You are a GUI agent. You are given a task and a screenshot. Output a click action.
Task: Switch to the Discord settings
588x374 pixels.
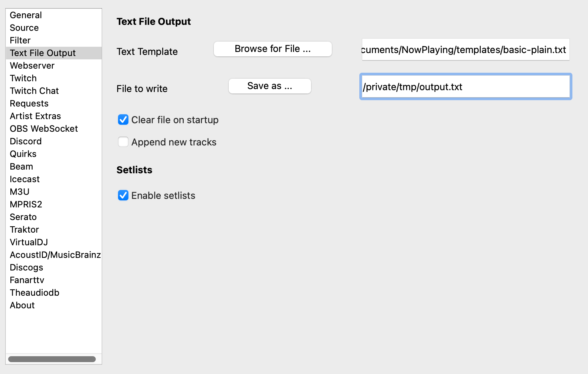tap(26, 141)
